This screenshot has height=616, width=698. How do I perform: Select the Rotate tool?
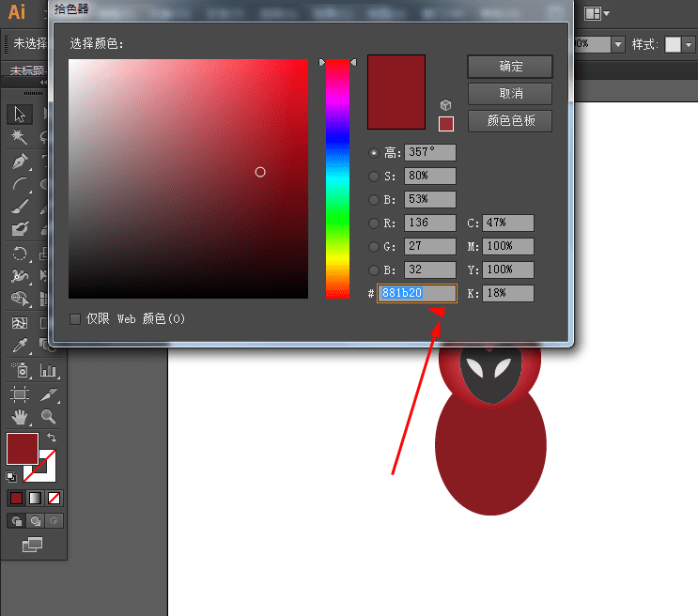point(20,254)
